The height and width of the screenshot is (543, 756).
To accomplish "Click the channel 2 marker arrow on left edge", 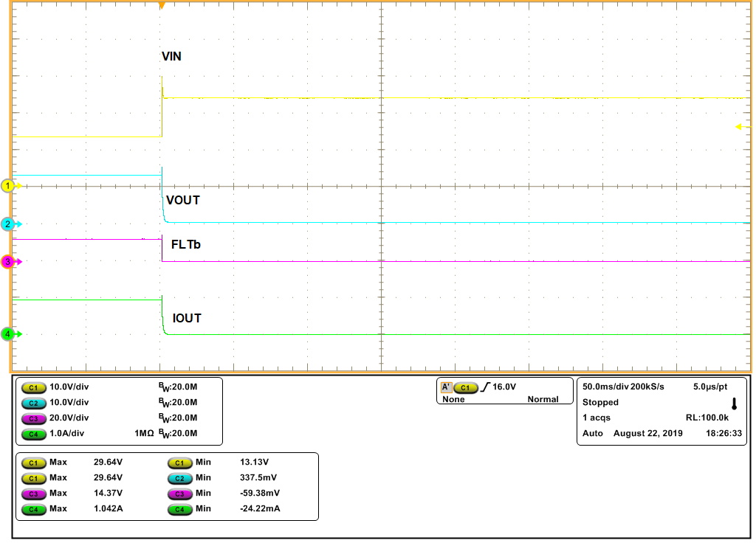I will point(7,224).
